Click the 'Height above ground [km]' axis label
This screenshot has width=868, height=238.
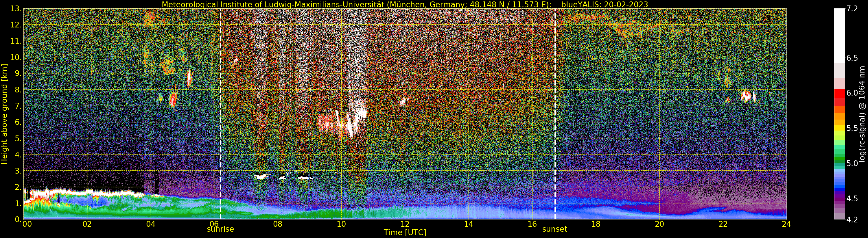click(x=4, y=114)
